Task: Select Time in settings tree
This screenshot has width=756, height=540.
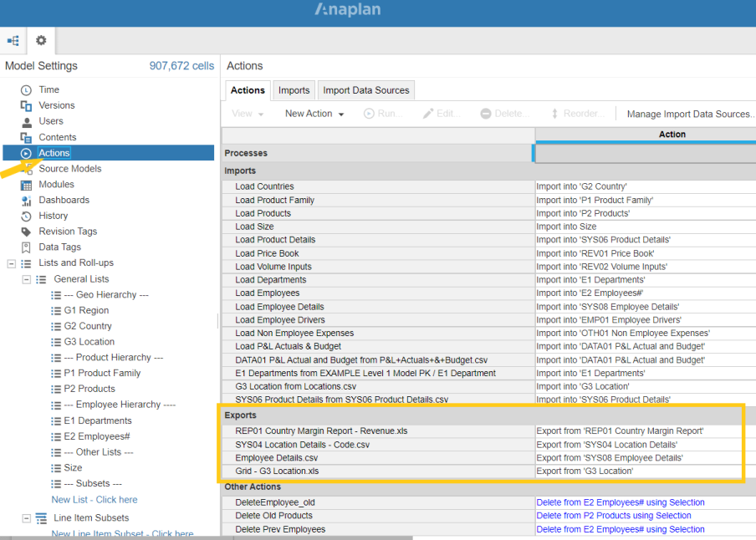Action: (x=49, y=89)
